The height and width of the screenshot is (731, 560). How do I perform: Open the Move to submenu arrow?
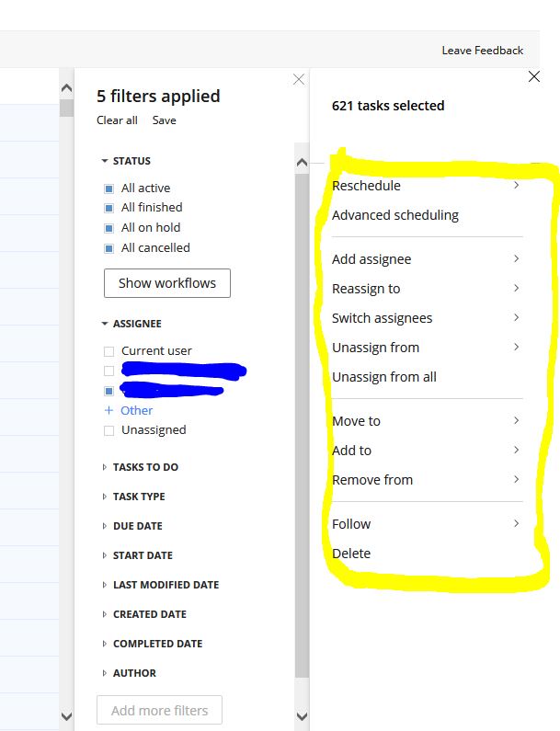516,420
